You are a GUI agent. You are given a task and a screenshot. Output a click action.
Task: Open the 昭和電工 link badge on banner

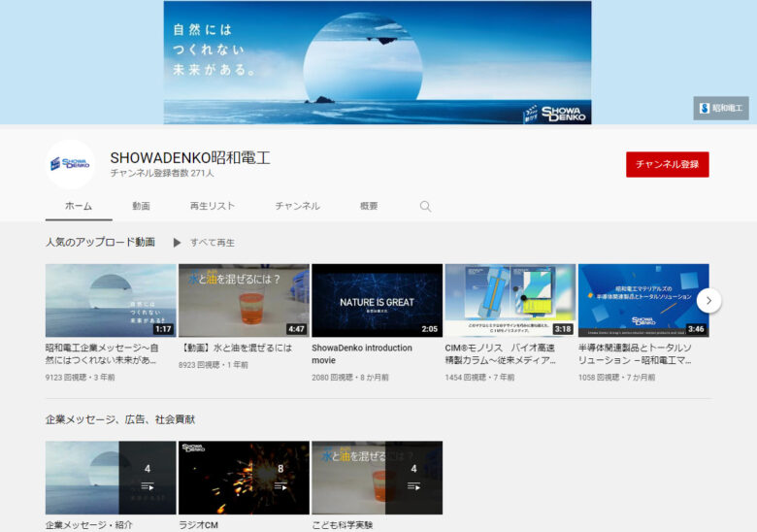[x=721, y=108]
